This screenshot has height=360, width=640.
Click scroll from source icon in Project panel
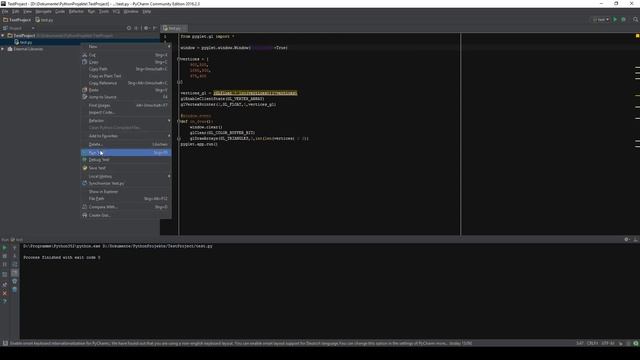coord(129,28)
